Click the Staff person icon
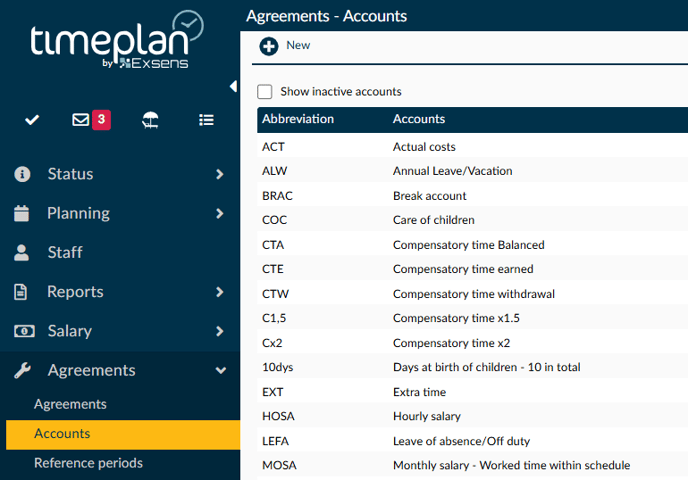The image size is (688, 480). click(x=22, y=252)
